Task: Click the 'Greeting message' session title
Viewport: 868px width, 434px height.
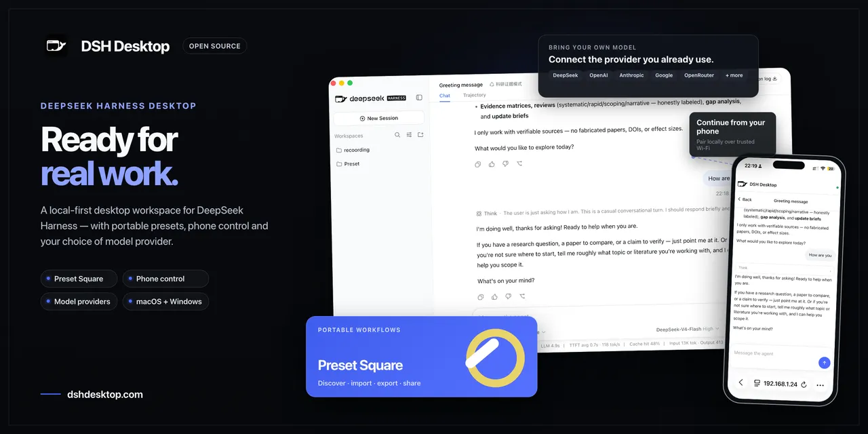Action: (461, 85)
